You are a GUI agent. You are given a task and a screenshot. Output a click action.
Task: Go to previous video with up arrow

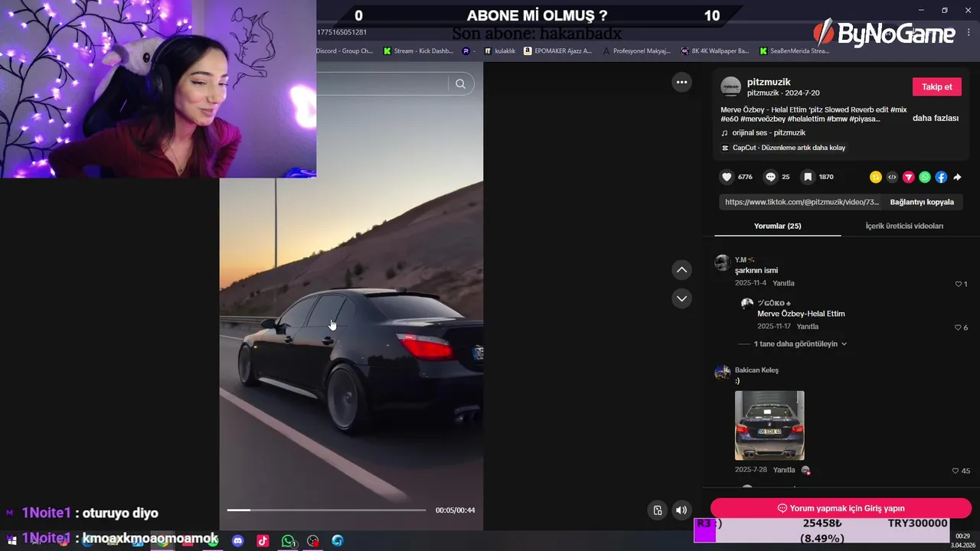pyautogui.click(x=681, y=269)
